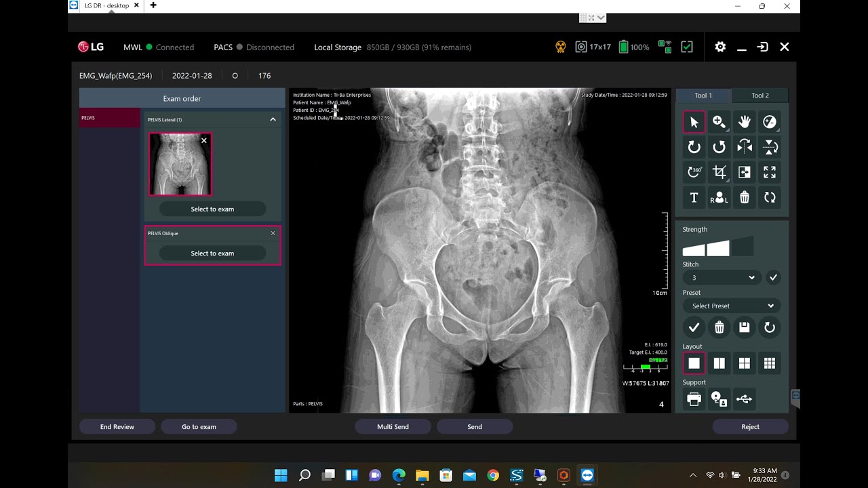Set strength to highest bar level
The height and width of the screenshot is (488, 868).
(743, 246)
